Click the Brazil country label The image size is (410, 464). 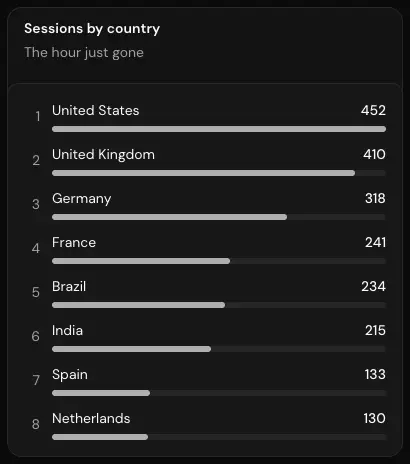69,286
